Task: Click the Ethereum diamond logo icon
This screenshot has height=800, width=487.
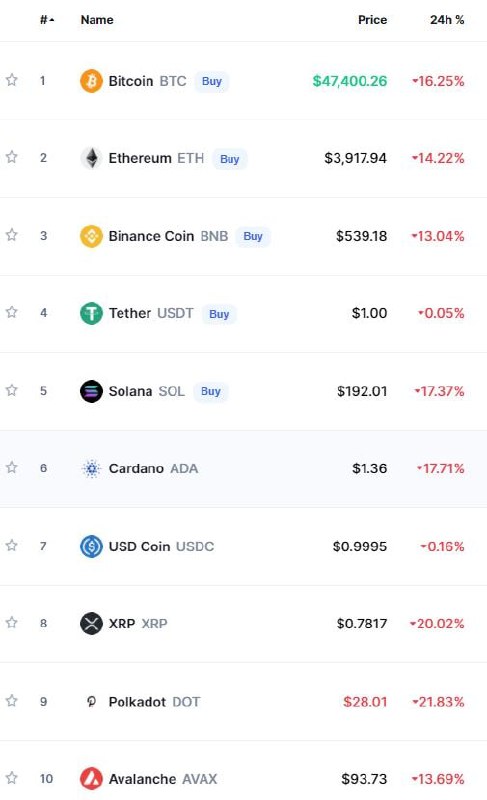Action: coord(91,158)
